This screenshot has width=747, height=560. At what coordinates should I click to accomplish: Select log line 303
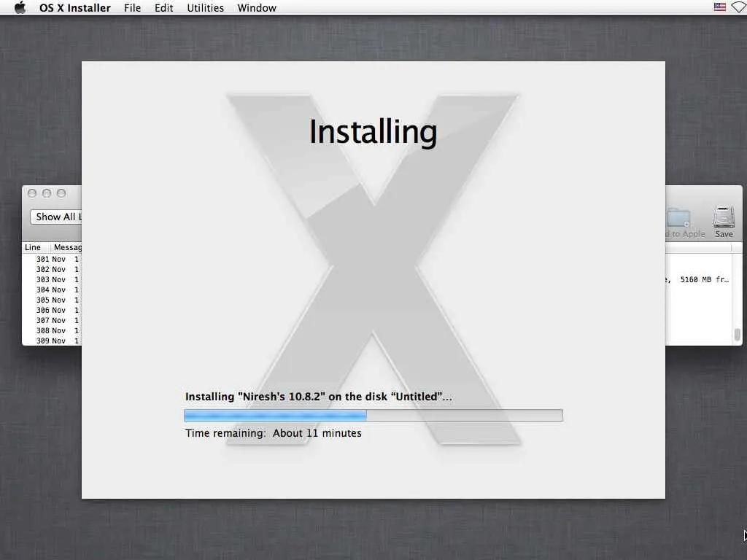[x=52, y=279]
